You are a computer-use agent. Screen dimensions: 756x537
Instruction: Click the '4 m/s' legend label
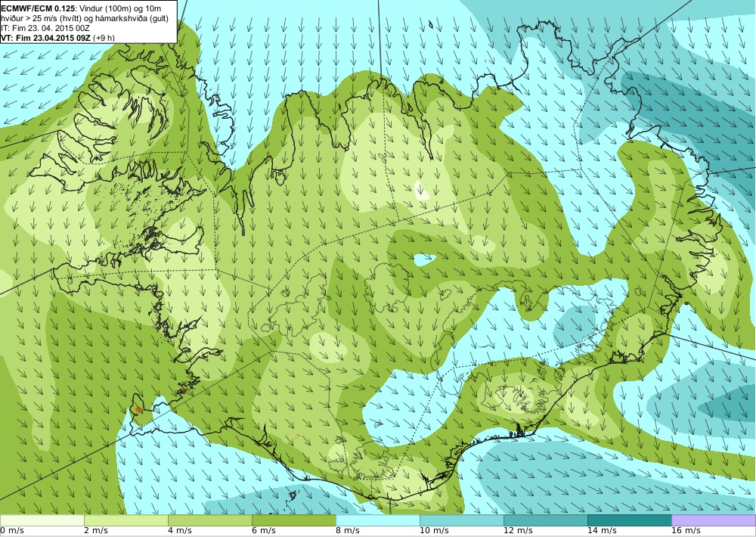pyautogui.click(x=180, y=531)
